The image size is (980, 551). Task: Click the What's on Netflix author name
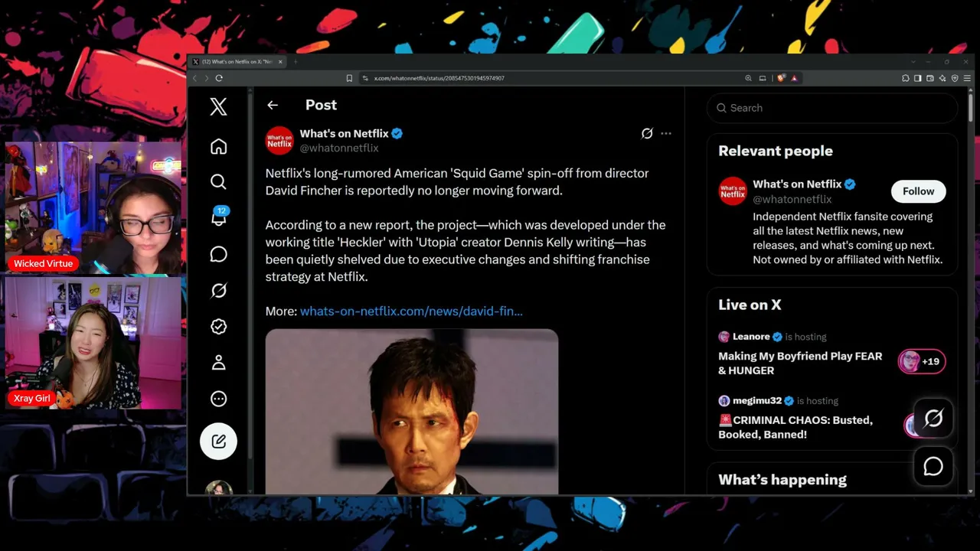point(344,133)
